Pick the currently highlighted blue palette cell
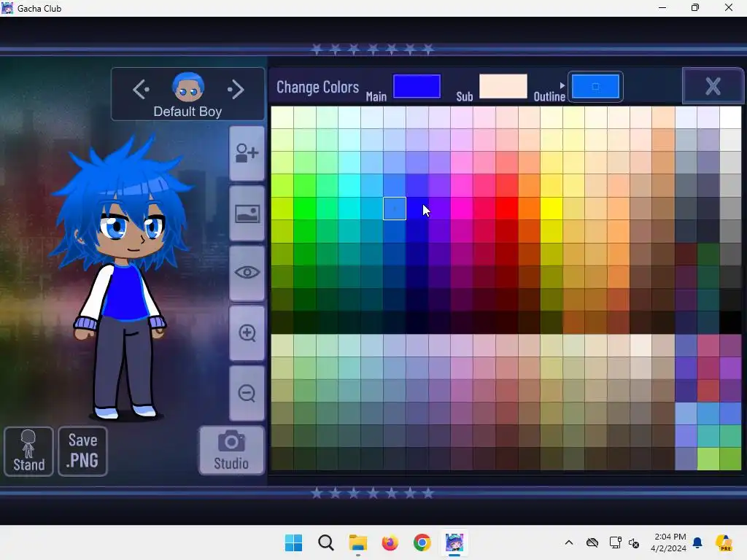747x560 pixels. [395, 209]
